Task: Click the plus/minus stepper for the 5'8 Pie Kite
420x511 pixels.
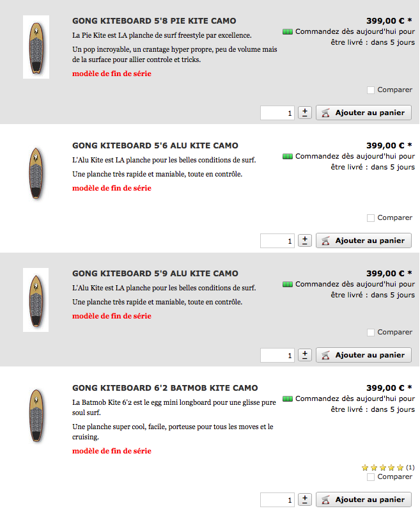Action: click(x=305, y=113)
